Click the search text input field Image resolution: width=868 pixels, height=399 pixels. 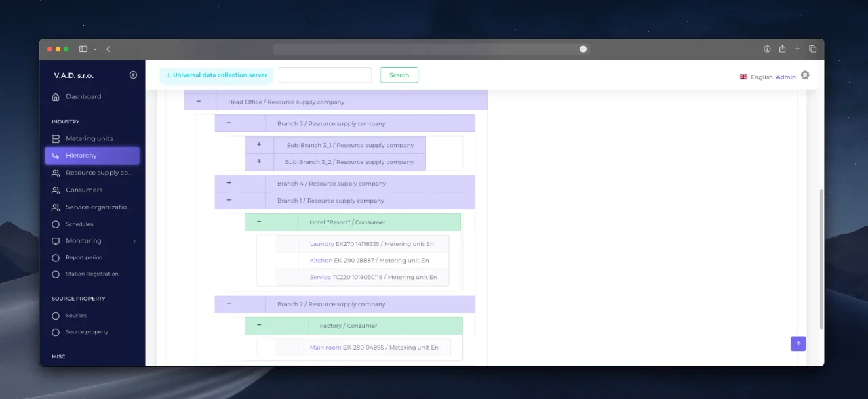(x=325, y=75)
